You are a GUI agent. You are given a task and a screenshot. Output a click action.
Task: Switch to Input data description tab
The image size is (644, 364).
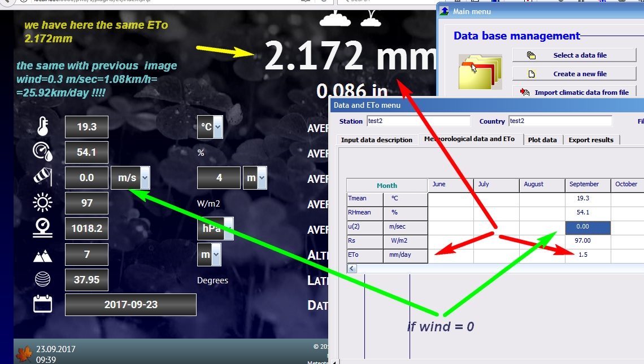coord(377,139)
